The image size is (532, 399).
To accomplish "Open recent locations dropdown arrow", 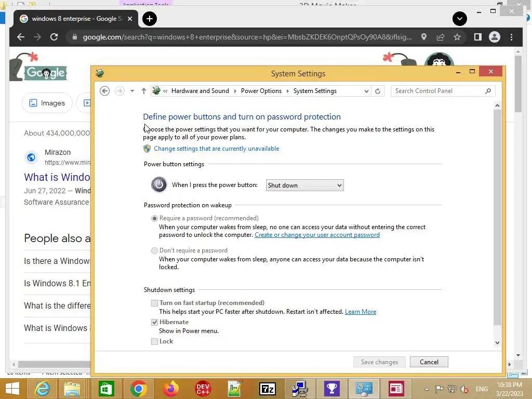I will point(132,91).
